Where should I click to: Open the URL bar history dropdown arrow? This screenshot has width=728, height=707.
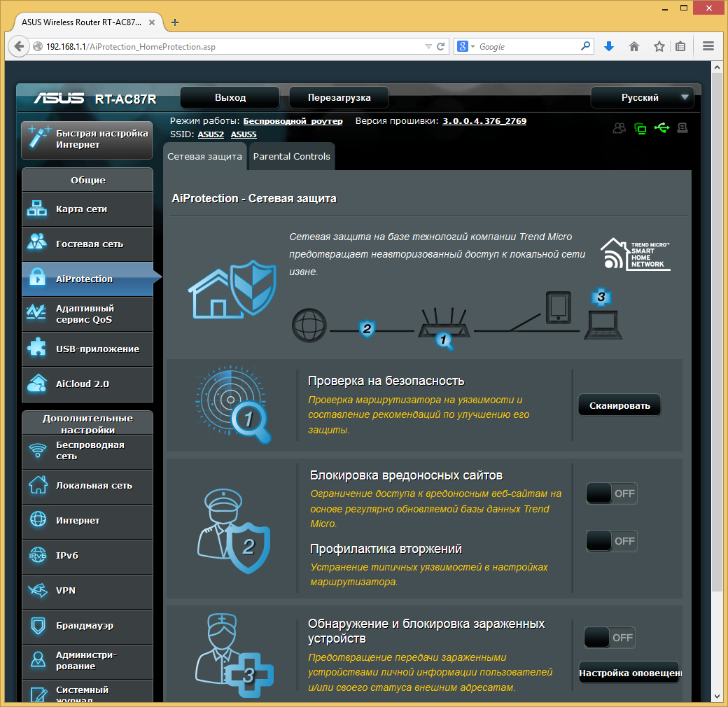click(x=428, y=46)
